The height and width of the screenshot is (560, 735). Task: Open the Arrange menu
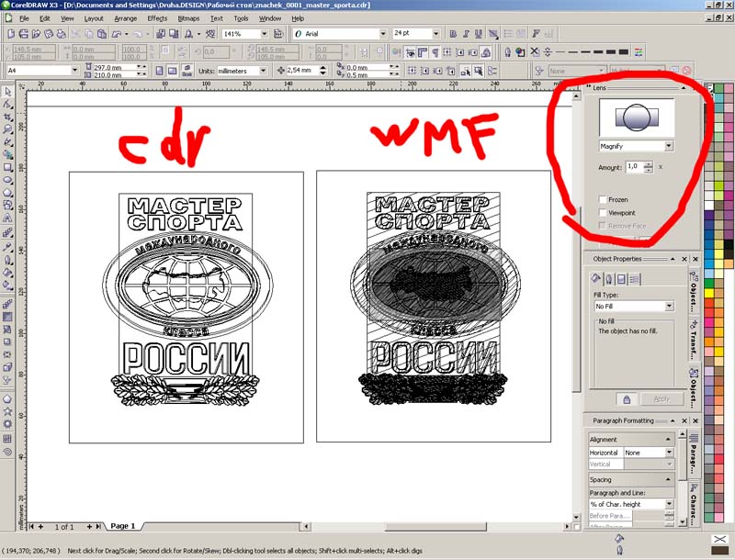click(126, 18)
